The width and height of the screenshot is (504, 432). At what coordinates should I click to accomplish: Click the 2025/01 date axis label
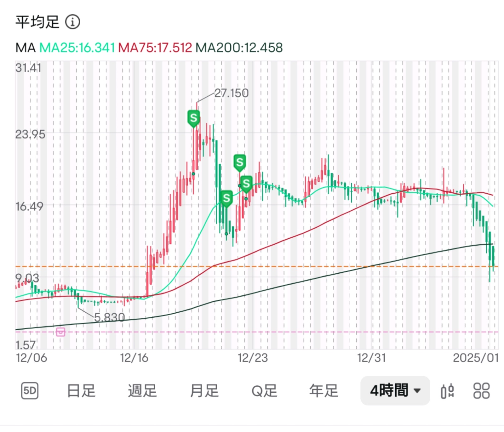tap(476, 358)
